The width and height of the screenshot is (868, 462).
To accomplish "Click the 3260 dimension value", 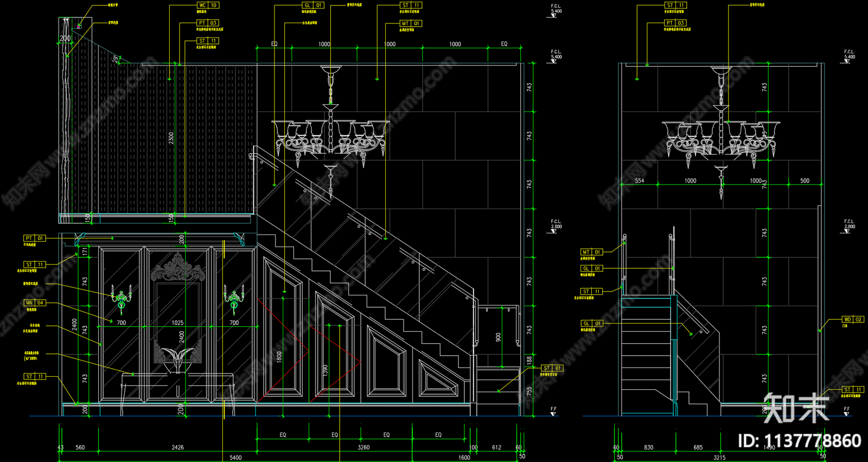I will coord(363,447).
